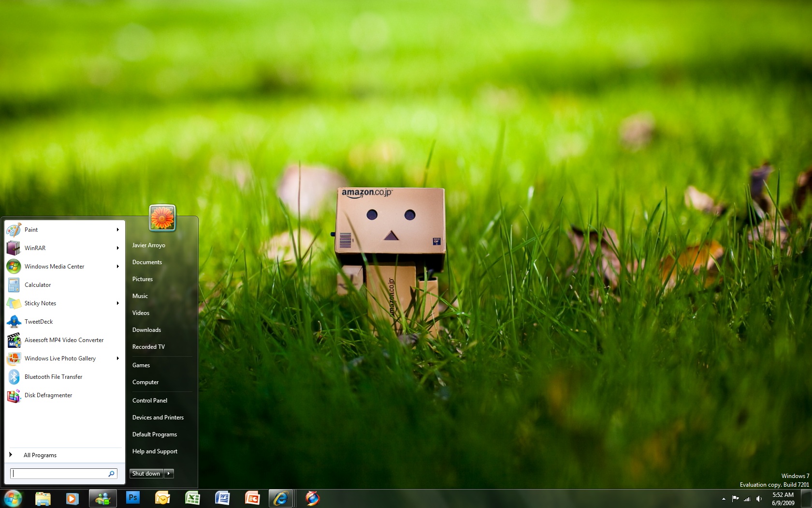
Task: Select Devices and Printers in Start menu
Action: (x=158, y=418)
